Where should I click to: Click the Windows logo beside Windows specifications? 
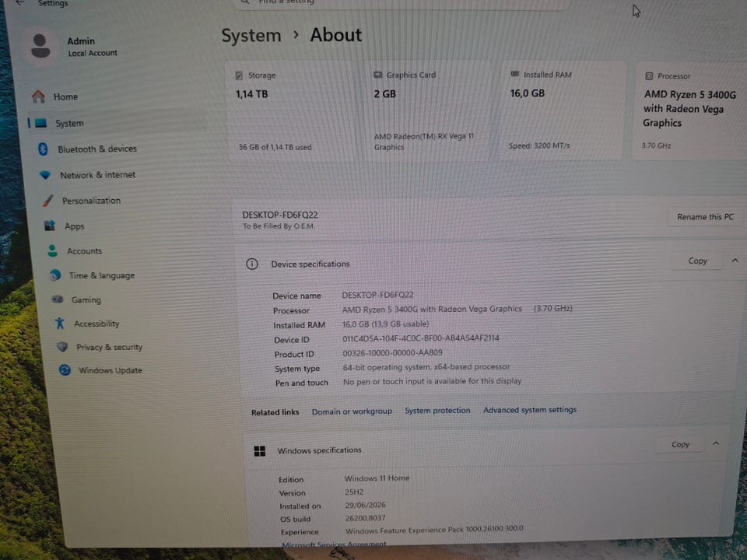[x=260, y=451]
